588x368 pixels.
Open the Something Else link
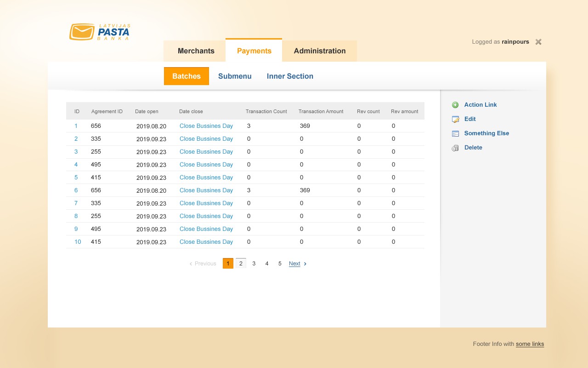(486, 133)
